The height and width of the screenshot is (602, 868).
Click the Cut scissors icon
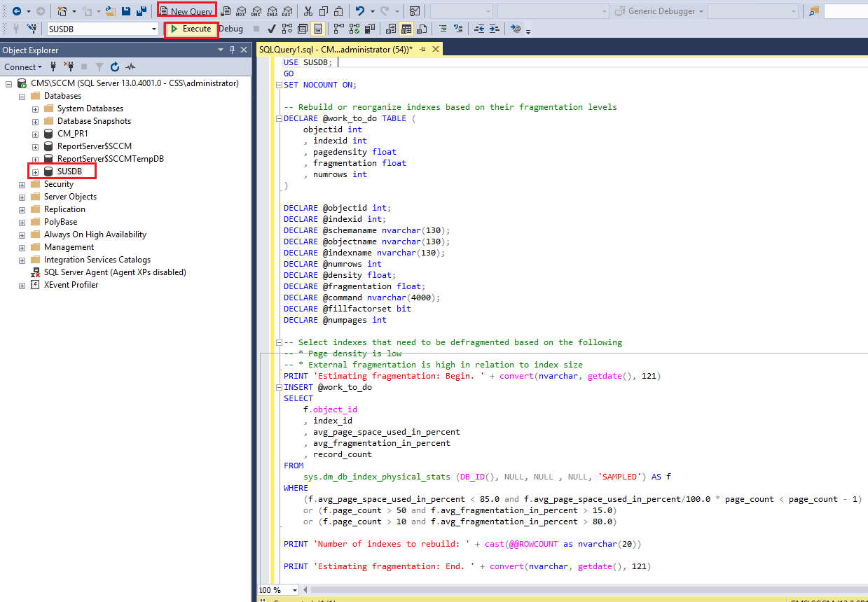pos(307,11)
